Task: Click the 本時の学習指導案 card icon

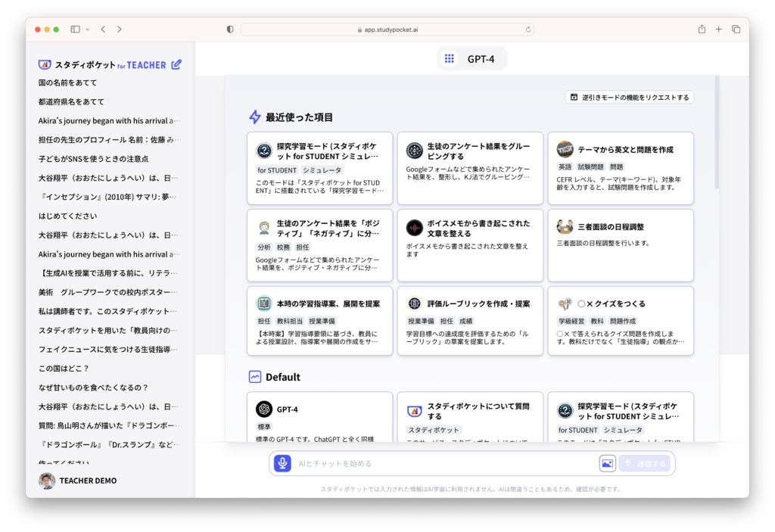Action: click(x=264, y=303)
